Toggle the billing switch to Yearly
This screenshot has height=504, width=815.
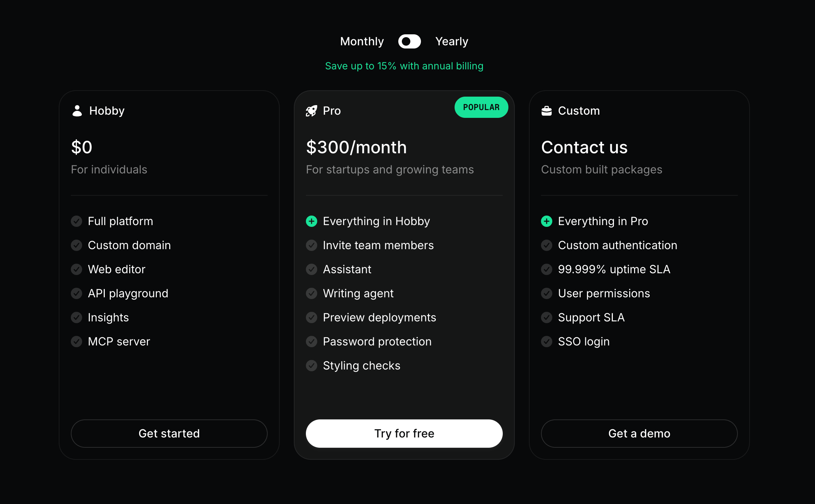tap(409, 41)
